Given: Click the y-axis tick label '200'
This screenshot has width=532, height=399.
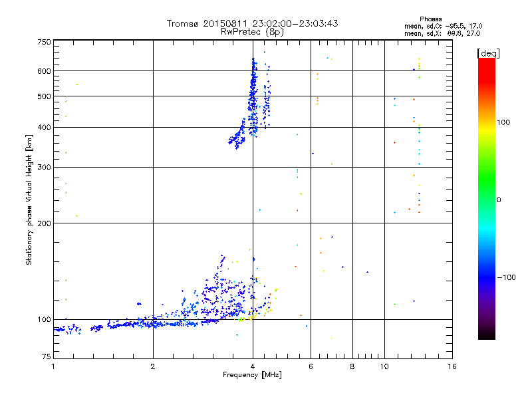Looking at the screenshot, I should (45, 223).
